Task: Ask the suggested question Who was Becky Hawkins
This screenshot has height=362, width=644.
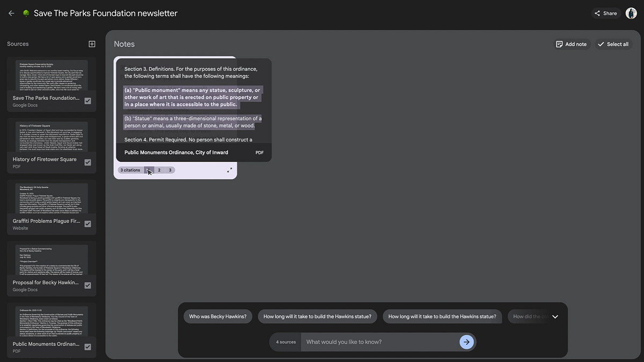Action: 217,316
